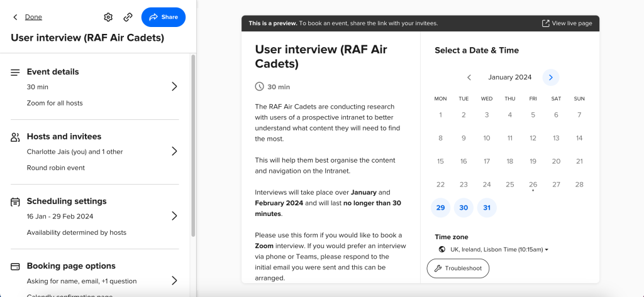Viewport: 644px width, 297px height.
Task: Click date 28 in the calendar
Action: pos(579,185)
